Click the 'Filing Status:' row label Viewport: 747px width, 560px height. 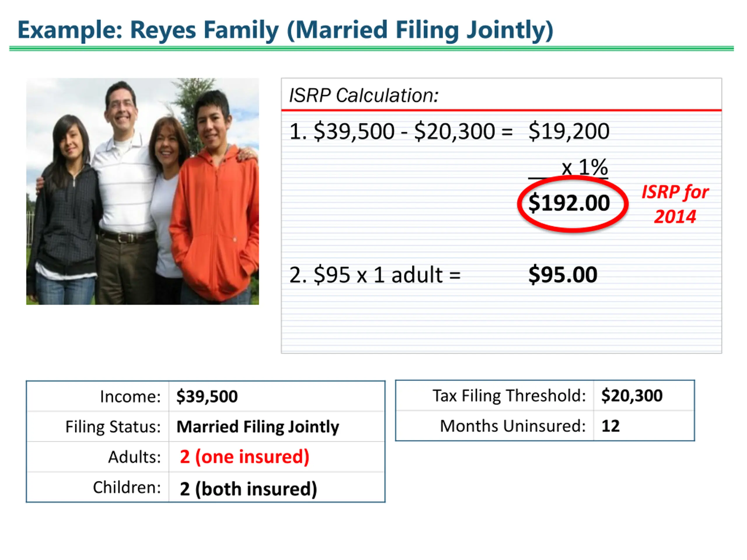tap(113, 427)
